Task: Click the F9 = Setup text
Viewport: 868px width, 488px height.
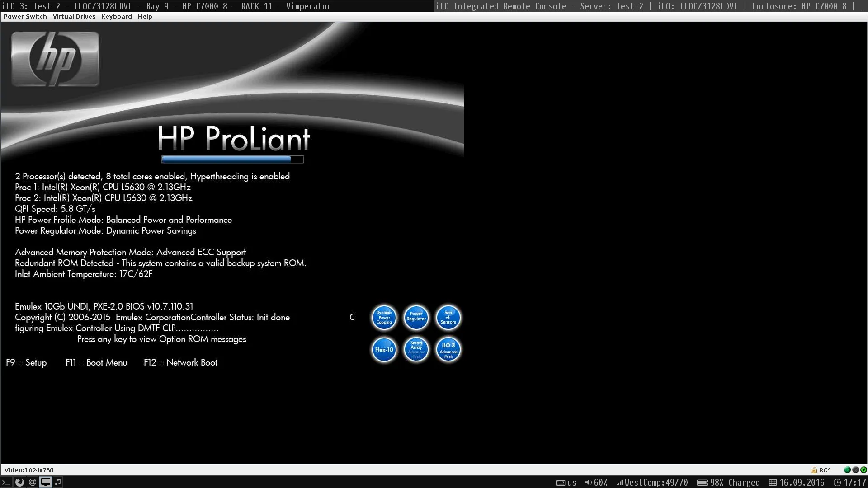Action: coord(26,362)
